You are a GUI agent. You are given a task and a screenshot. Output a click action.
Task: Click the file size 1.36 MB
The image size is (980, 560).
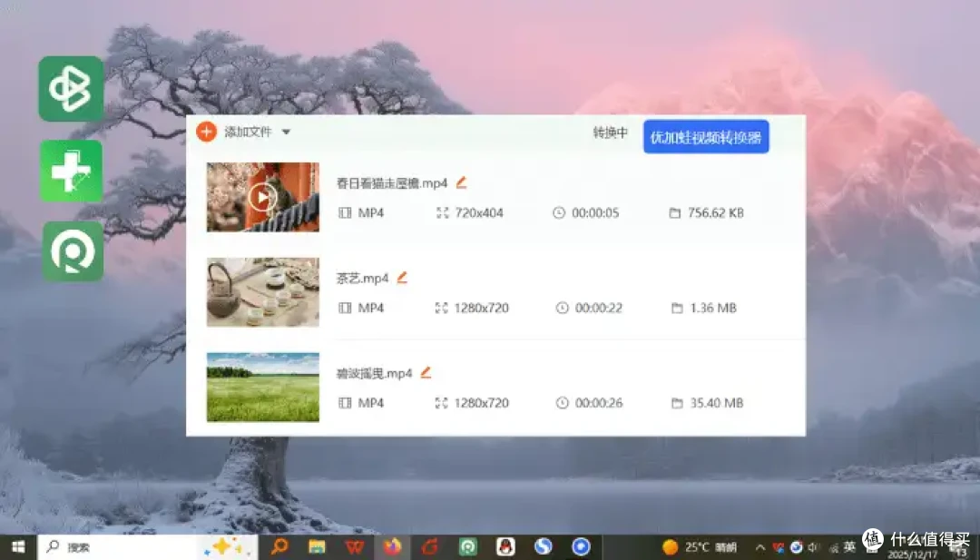tap(713, 308)
